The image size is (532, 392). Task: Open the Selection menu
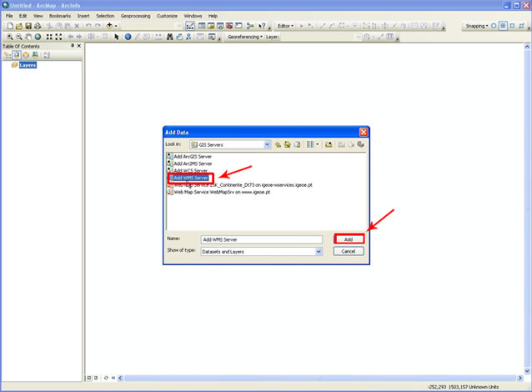click(x=105, y=16)
